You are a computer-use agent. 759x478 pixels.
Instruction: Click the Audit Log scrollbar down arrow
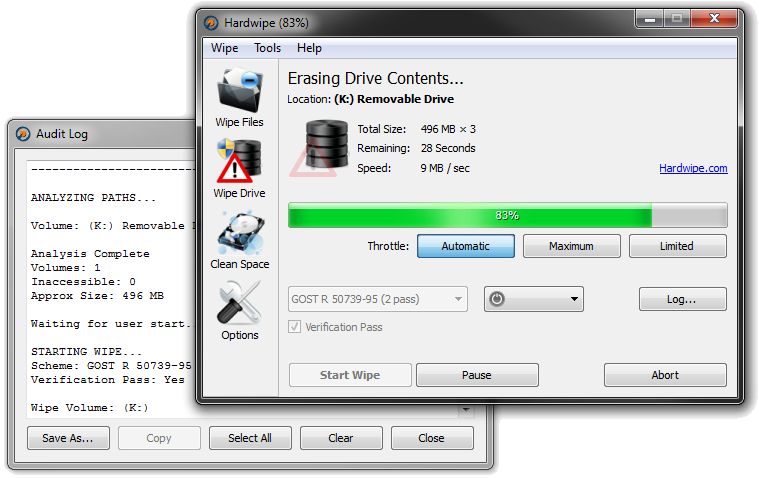click(466, 411)
